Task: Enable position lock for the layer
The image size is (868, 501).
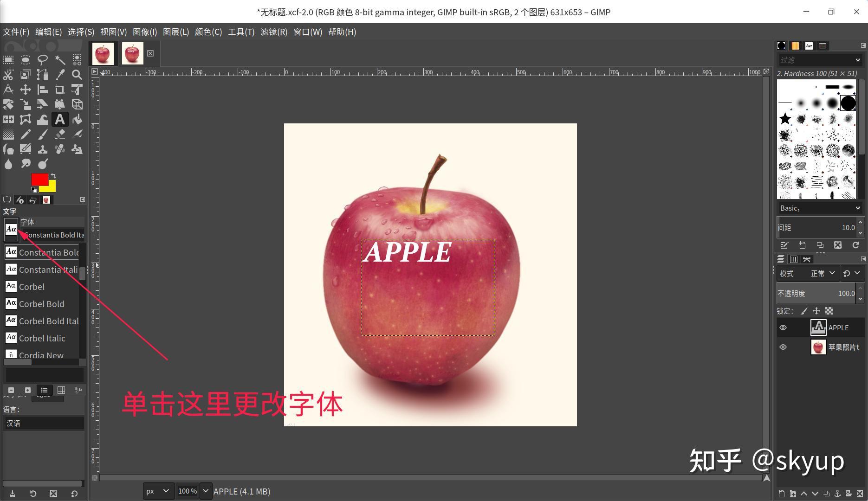Action: 816,311
